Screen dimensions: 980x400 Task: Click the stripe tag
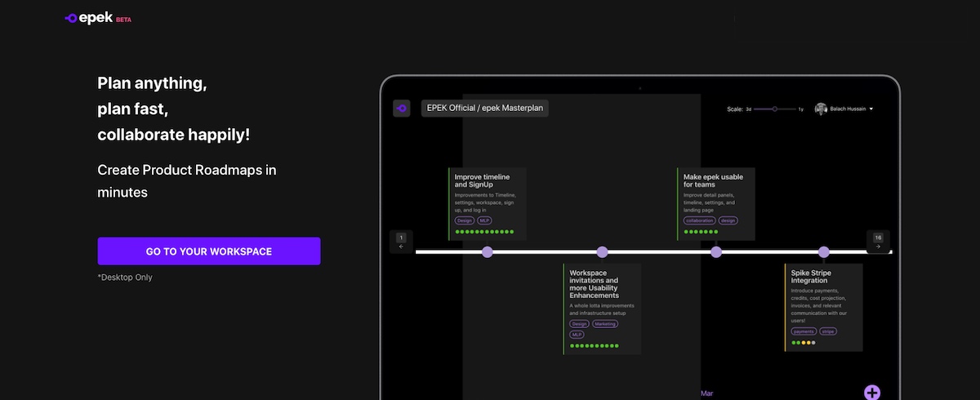coord(828,331)
